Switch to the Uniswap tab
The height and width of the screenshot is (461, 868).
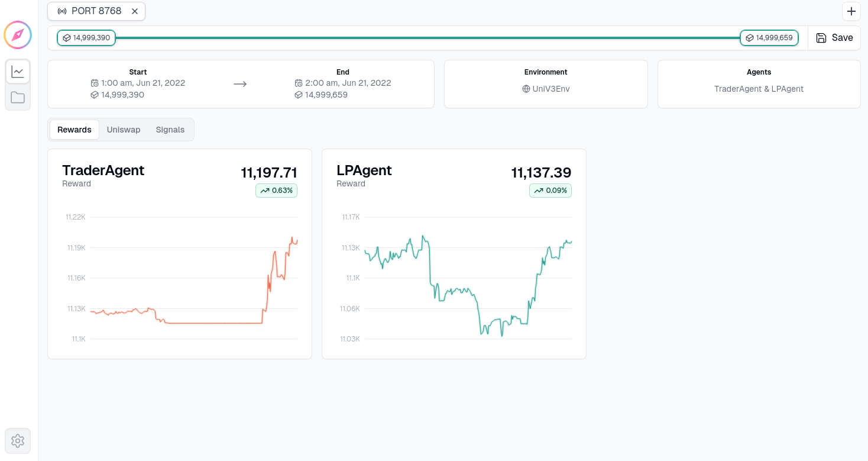(x=124, y=130)
